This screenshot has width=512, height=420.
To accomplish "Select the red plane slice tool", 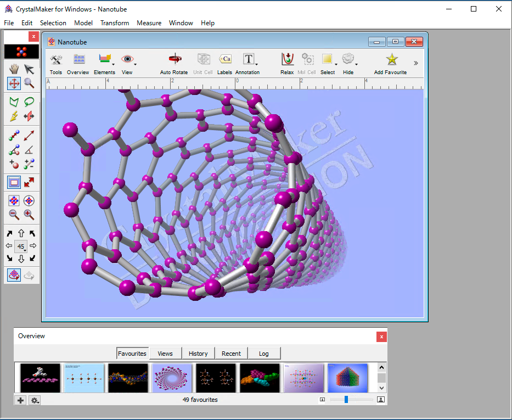I will [29, 116].
